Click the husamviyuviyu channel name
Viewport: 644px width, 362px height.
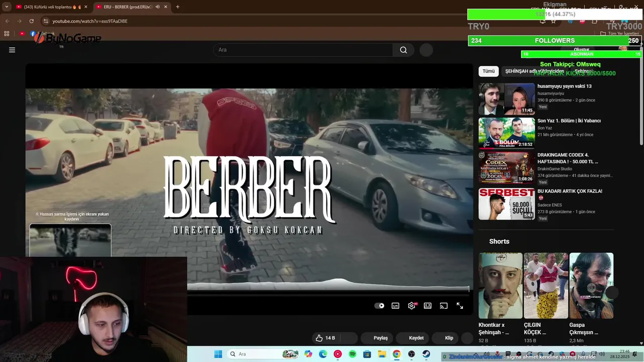[550, 94]
